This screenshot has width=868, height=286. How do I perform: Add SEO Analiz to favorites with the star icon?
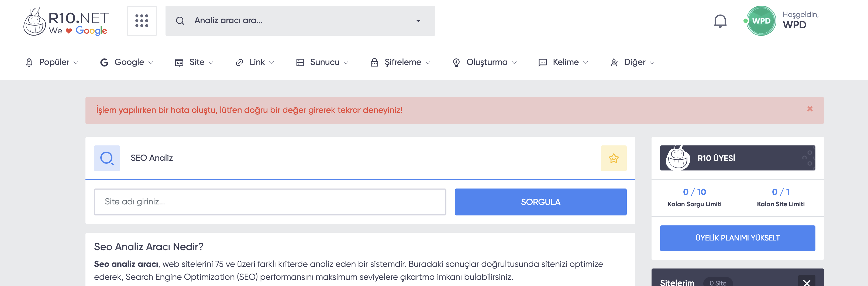[614, 158]
